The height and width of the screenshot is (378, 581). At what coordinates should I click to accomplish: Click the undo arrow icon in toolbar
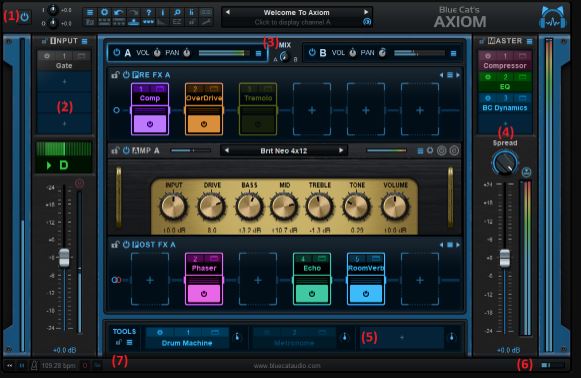coord(119,12)
